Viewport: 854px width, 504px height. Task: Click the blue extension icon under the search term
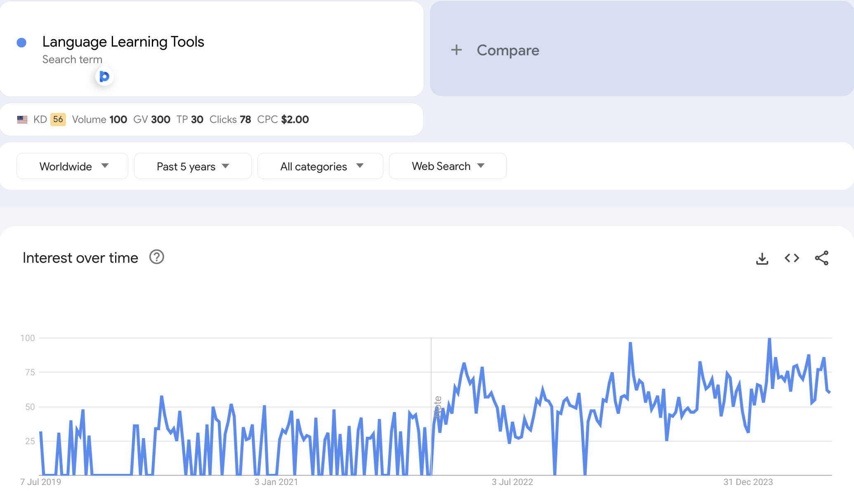[x=104, y=76]
